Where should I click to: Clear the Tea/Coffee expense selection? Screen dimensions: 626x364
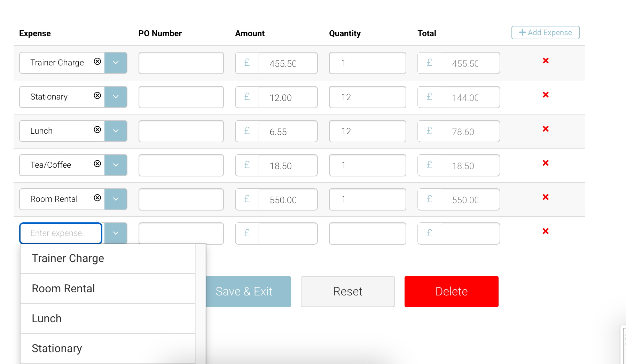coord(97,164)
